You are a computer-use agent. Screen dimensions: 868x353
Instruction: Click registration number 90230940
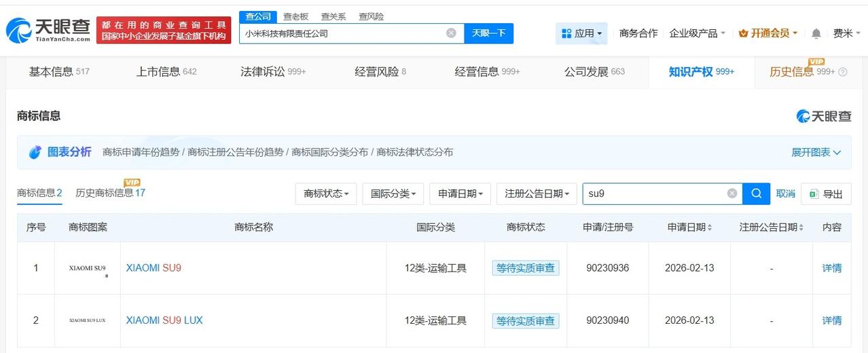pyautogui.click(x=608, y=320)
